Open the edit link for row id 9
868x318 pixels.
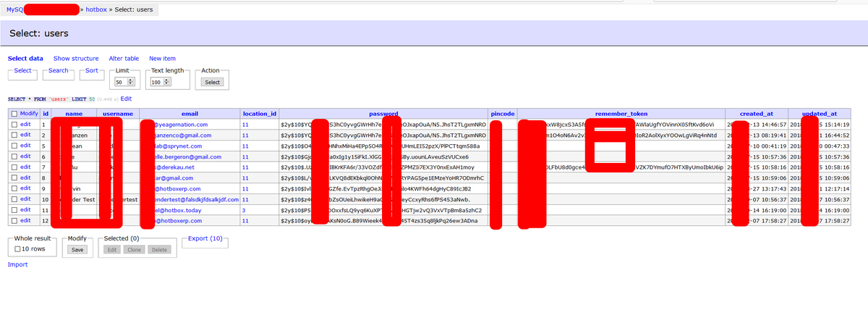click(x=26, y=188)
